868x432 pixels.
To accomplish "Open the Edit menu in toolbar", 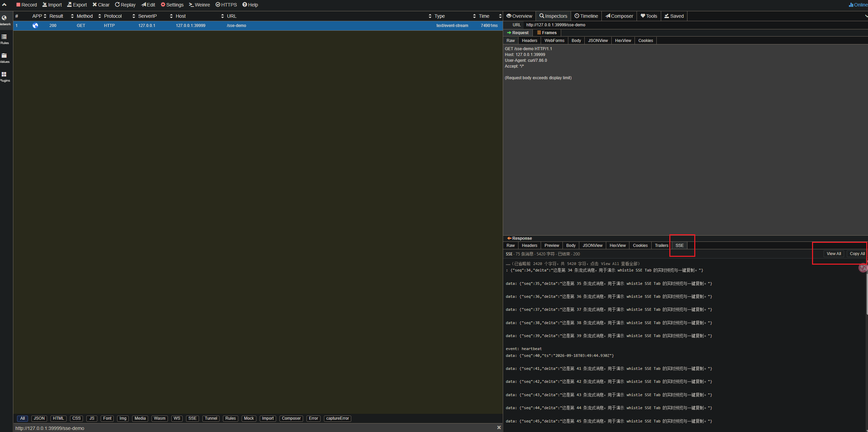I will pos(148,5).
